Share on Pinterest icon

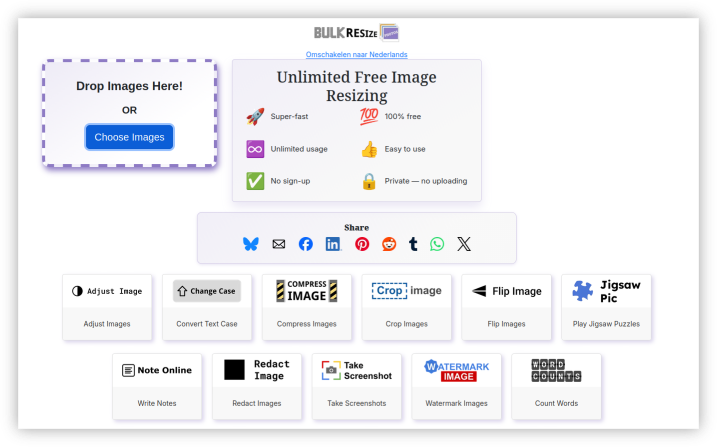pyautogui.click(x=362, y=244)
